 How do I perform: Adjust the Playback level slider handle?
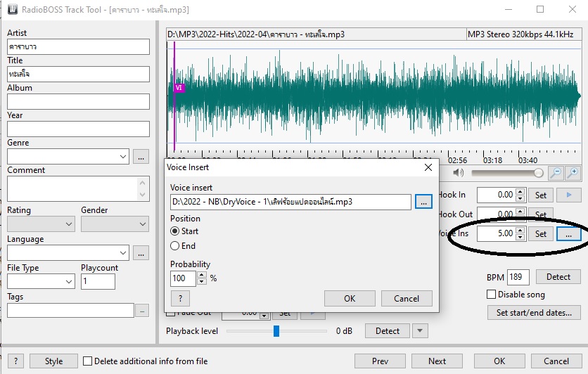(276, 331)
